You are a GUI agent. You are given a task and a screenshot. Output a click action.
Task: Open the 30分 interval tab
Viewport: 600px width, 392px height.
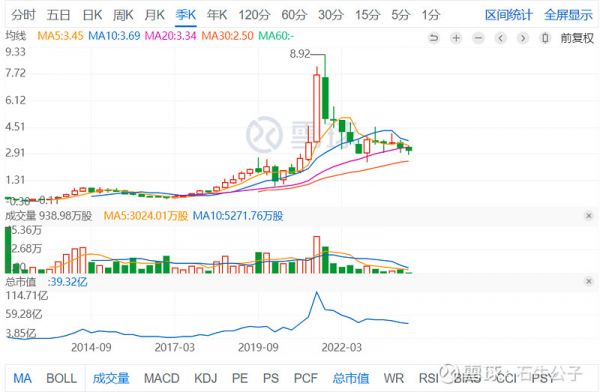pyautogui.click(x=331, y=15)
